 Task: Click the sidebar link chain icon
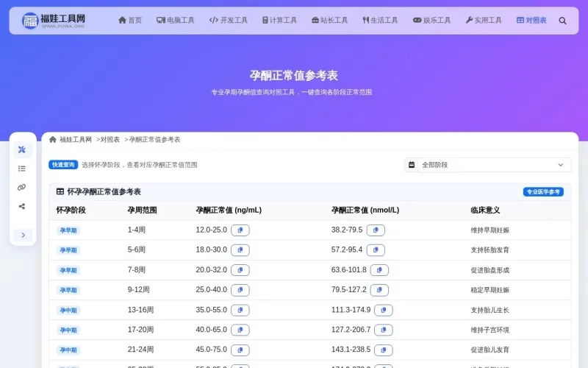22,188
